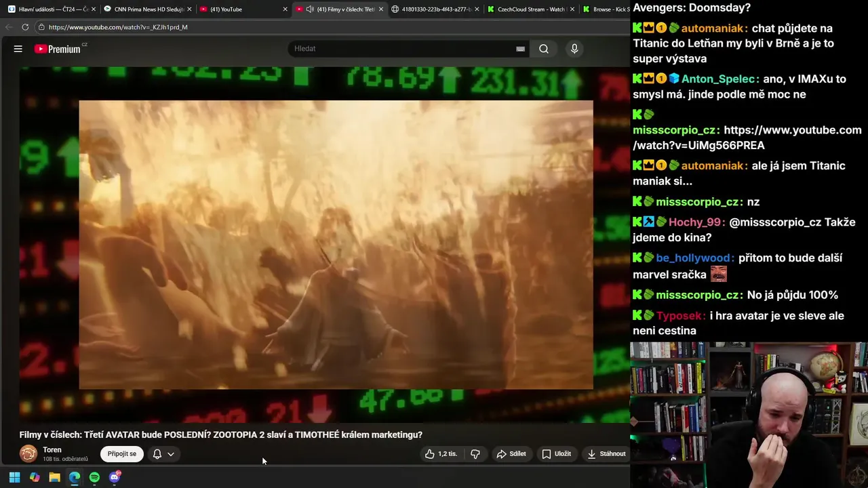The width and height of the screenshot is (868, 488).
Task: Switch to the Browse - Kick tab
Action: tap(606, 9)
